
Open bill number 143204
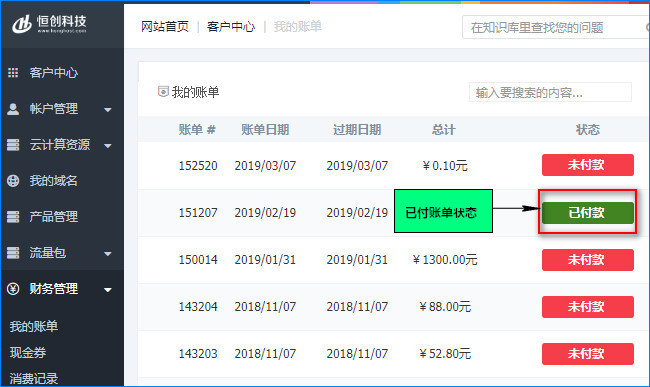pos(198,307)
